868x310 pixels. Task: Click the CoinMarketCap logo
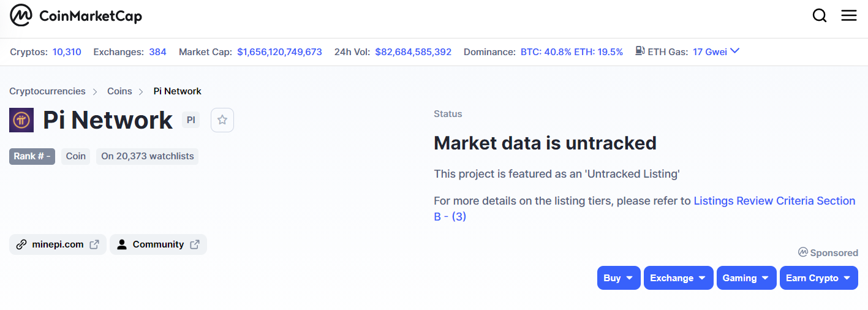point(76,16)
